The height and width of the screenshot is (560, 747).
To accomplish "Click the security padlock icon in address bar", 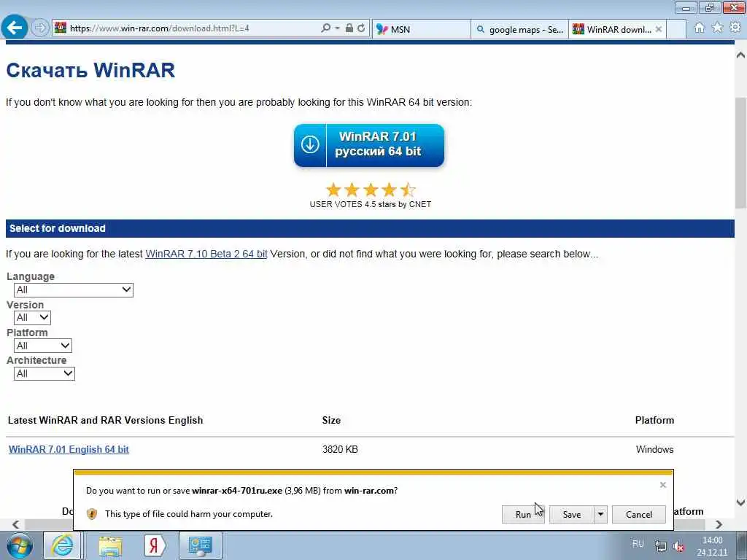I will point(349,28).
